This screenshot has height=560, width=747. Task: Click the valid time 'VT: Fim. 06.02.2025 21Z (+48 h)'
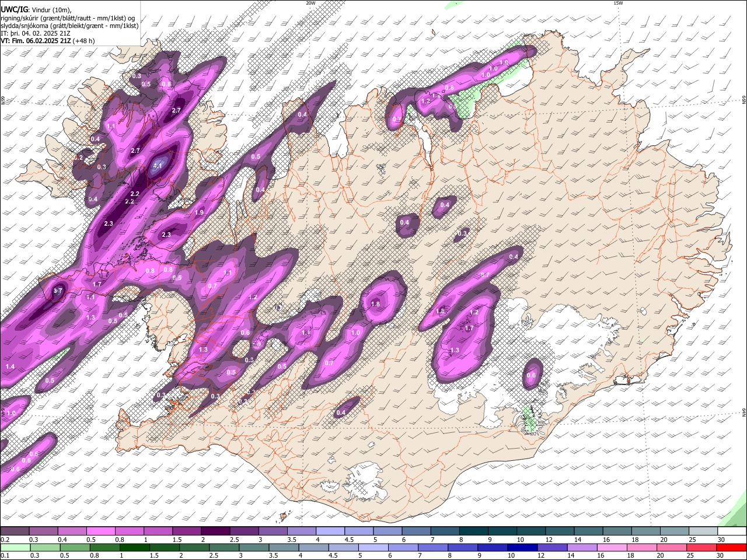coord(47,41)
